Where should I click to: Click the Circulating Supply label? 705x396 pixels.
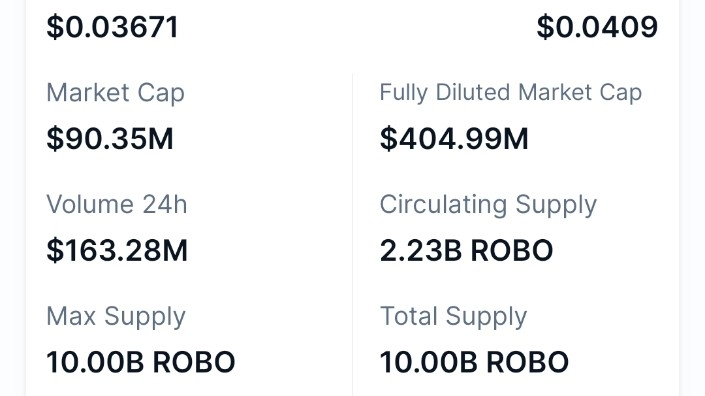point(488,205)
